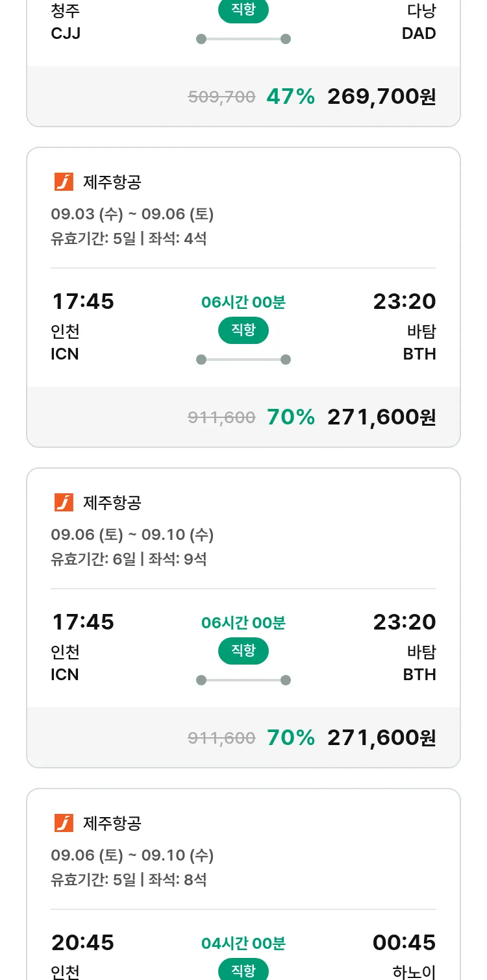Select 271,600원 fare with 9 seats left
Viewport: 487px width, 980px height.
click(381, 738)
